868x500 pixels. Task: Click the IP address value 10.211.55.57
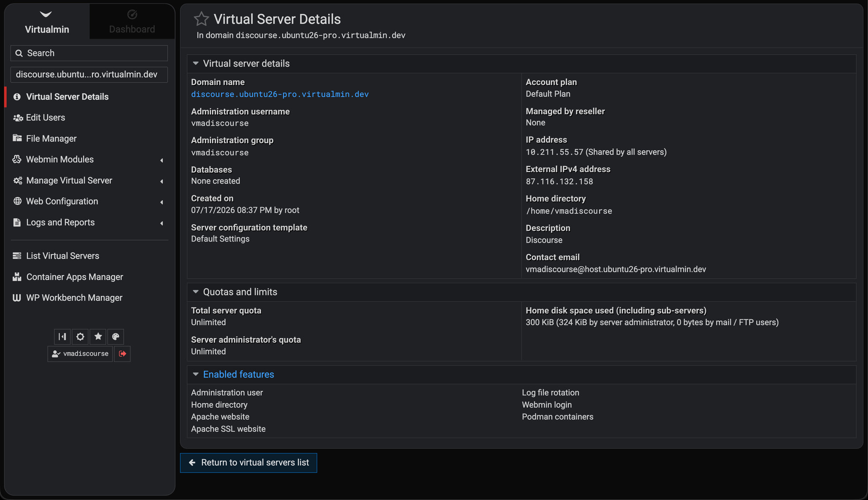(554, 152)
